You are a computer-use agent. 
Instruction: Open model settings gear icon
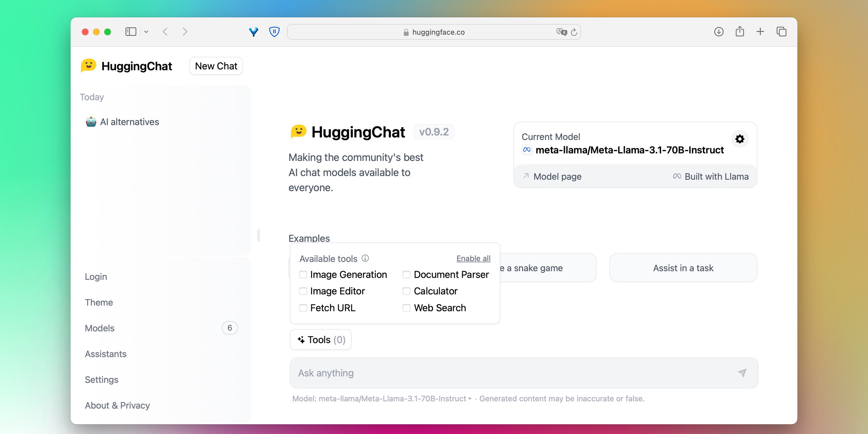pos(740,139)
